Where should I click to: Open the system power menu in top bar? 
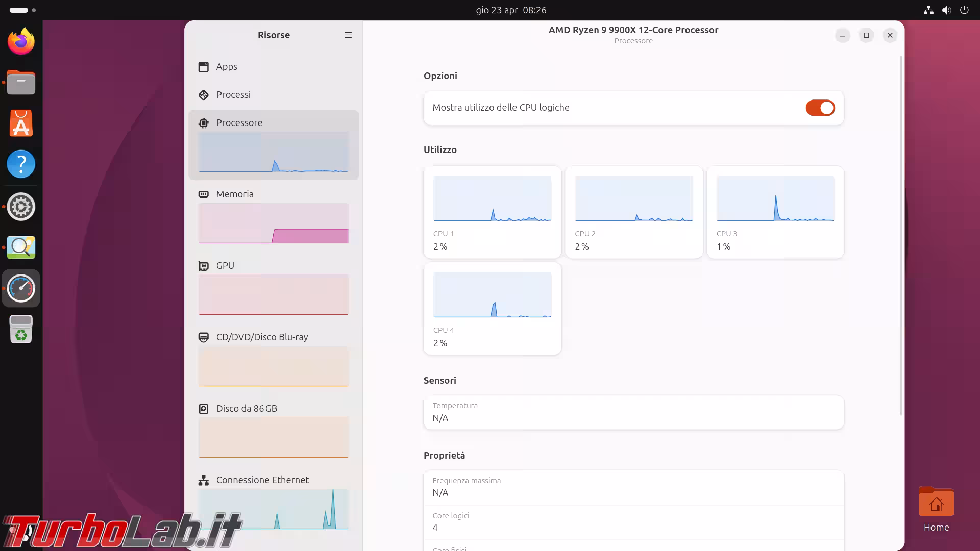click(964, 10)
